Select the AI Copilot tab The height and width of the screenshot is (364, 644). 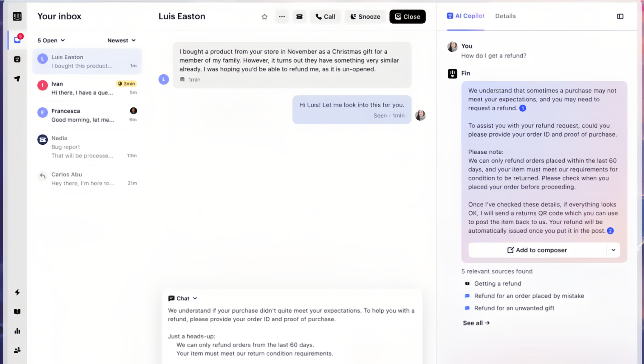(465, 16)
